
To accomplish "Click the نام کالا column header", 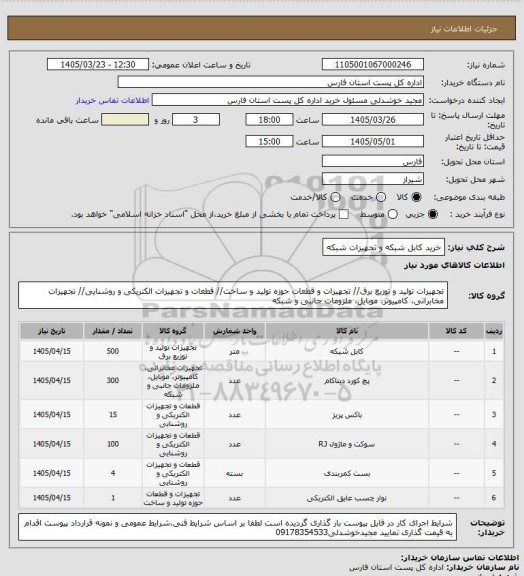I will point(347,331).
